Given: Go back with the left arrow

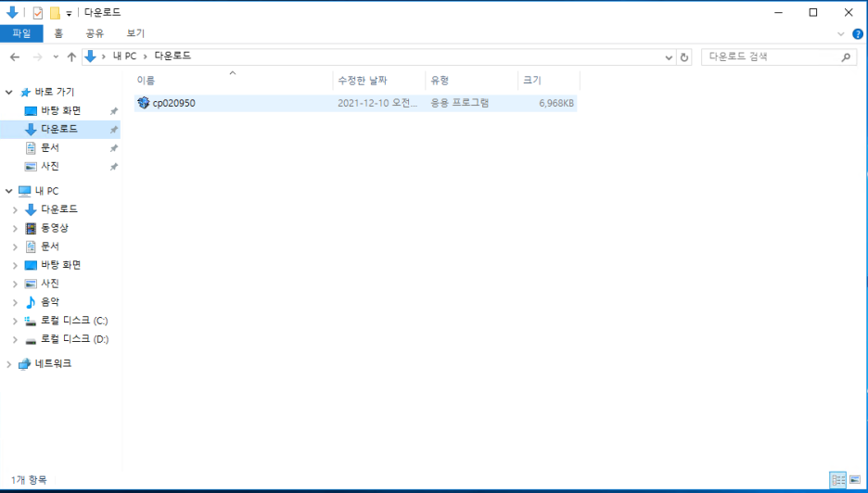Looking at the screenshot, I should (x=15, y=57).
